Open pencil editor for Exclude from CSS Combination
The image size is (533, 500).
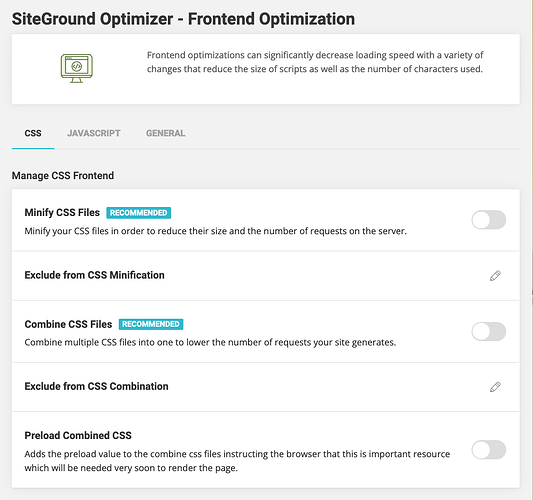(x=495, y=387)
